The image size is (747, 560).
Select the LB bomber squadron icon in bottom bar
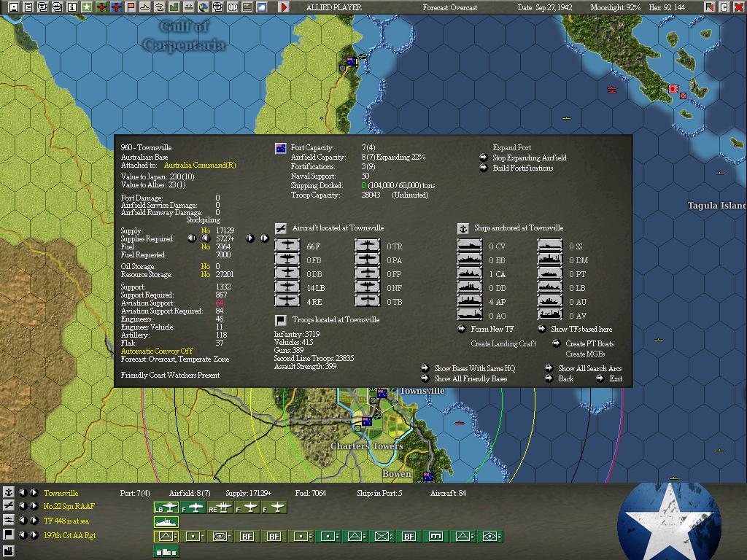click(x=166, y=508)
